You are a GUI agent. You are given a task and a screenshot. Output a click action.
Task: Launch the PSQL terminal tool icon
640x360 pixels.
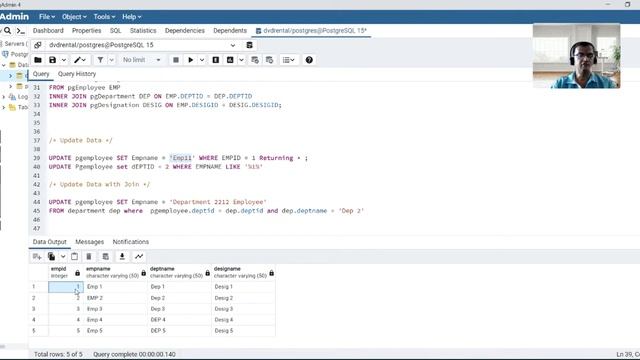point(21,31)
